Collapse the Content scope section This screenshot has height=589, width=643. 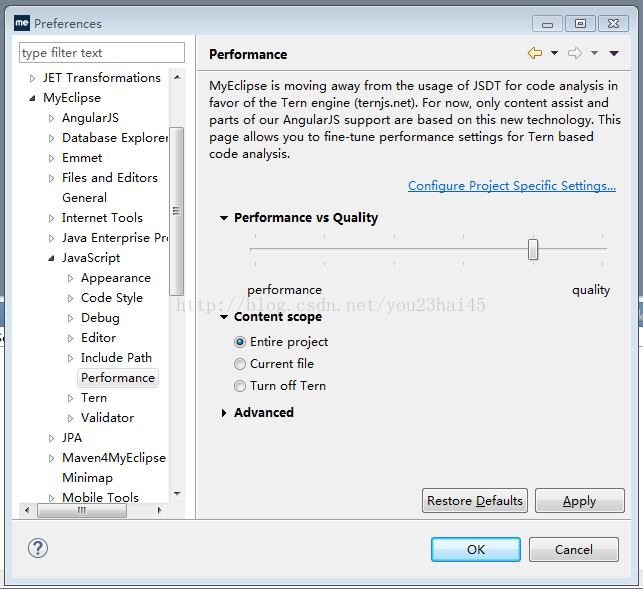point(224,317)
